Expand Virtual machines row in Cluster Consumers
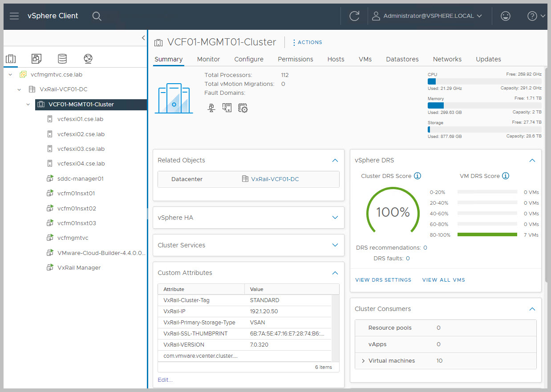This screenshot has width=551, height=392. tap(363, 361)
